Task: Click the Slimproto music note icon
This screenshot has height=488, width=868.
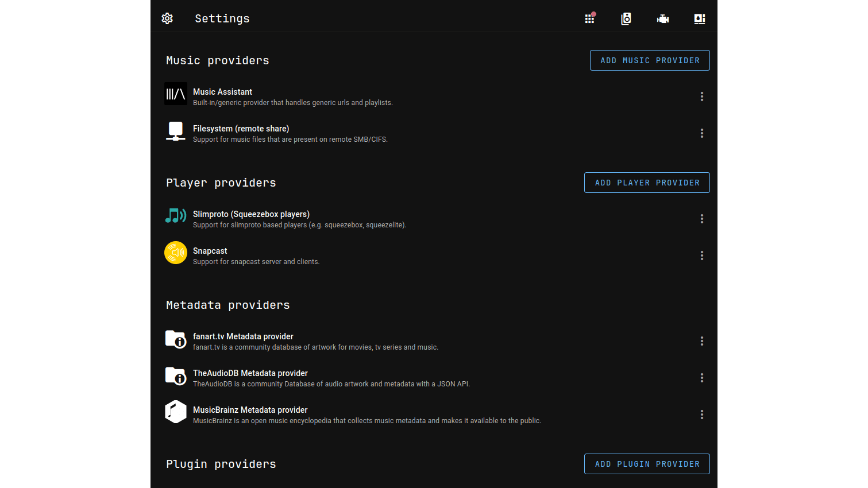Action: point(176,216)
